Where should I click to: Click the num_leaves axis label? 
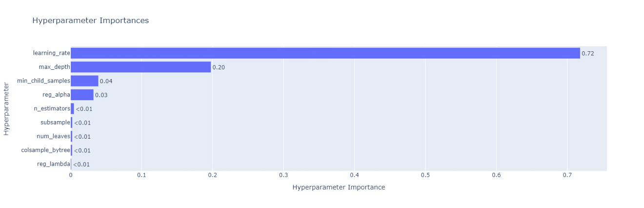[x=53, y=136]
